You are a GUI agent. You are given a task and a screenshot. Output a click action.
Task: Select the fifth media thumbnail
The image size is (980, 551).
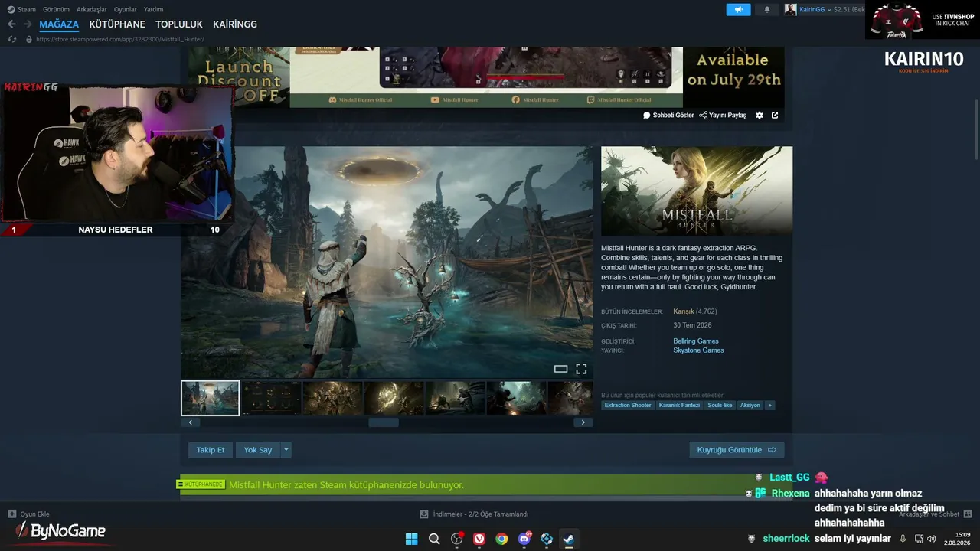456,398
